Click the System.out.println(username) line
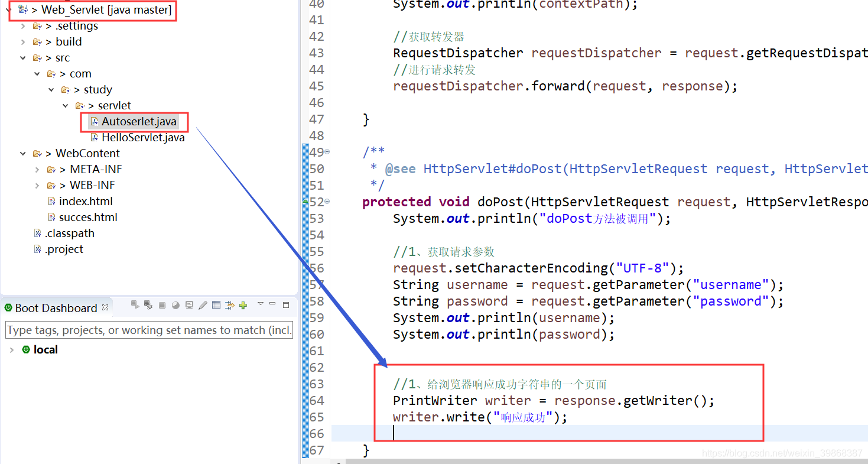868x464 pixels. pyautogui.click(x=504, y=318)
